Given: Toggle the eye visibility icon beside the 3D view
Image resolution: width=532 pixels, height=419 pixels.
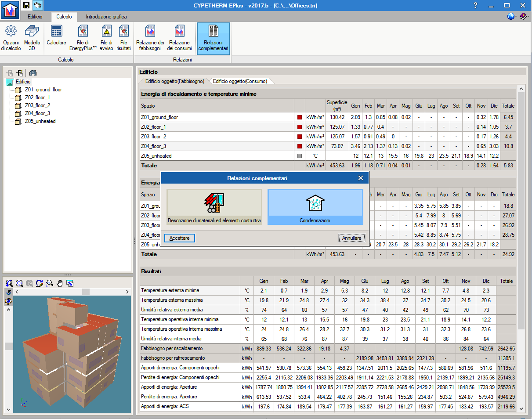Looking at the screenshot, I should (x=9, y=301).
